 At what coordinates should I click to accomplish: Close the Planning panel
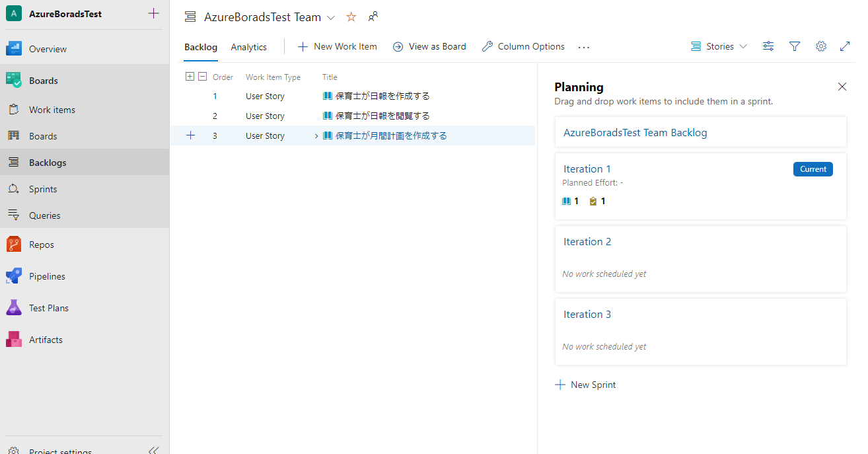(842, 87)
